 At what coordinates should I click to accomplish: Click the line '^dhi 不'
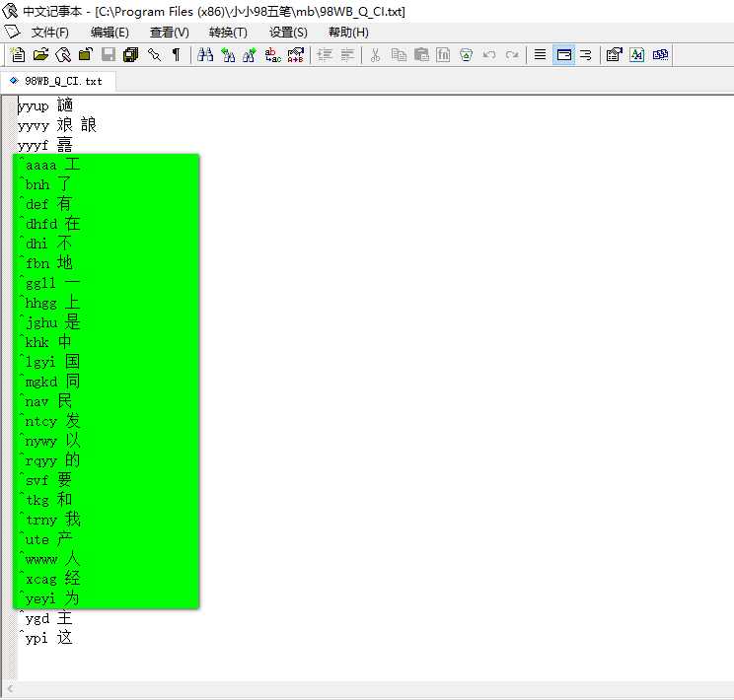(x=45, y=244)
